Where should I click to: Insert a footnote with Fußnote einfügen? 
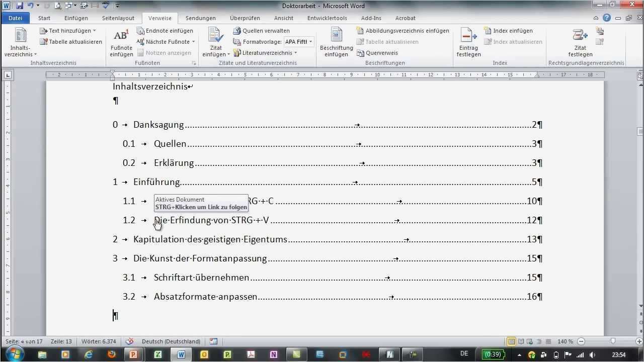(121, 42)
